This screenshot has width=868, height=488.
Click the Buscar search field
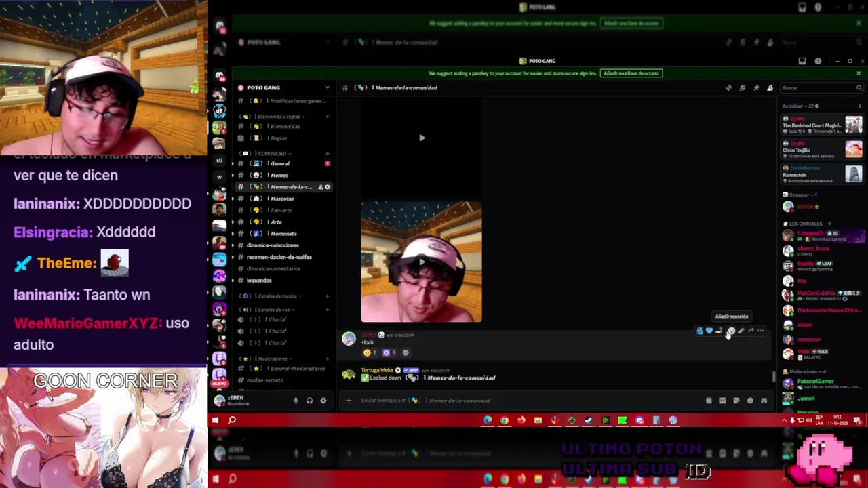coord(821,88)
